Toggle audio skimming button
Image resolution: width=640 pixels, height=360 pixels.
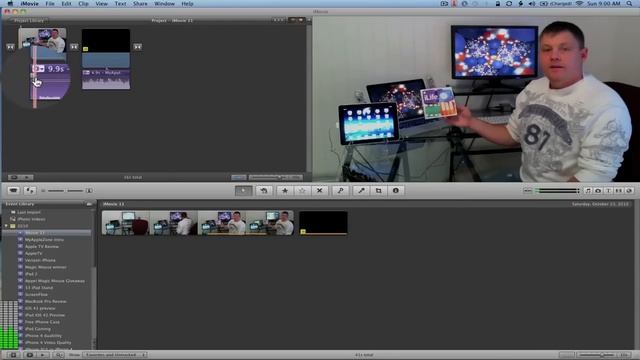(527, 191)
